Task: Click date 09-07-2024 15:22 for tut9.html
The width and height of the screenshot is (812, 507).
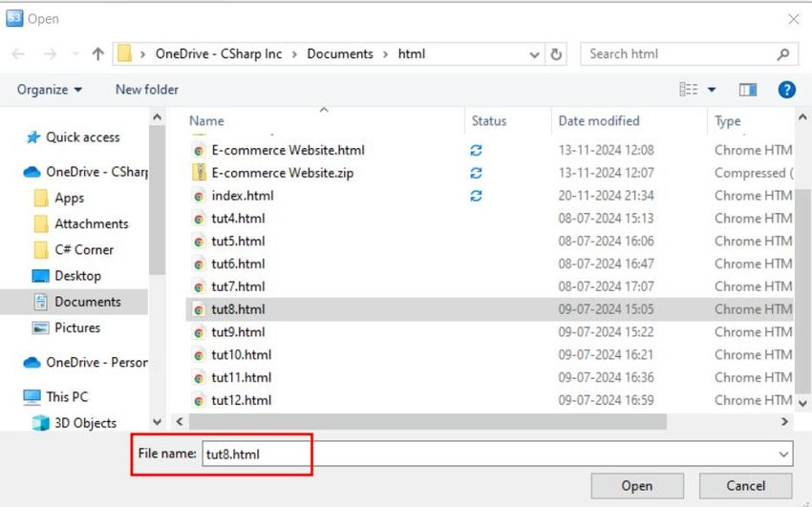Action: tap(606, 332)
